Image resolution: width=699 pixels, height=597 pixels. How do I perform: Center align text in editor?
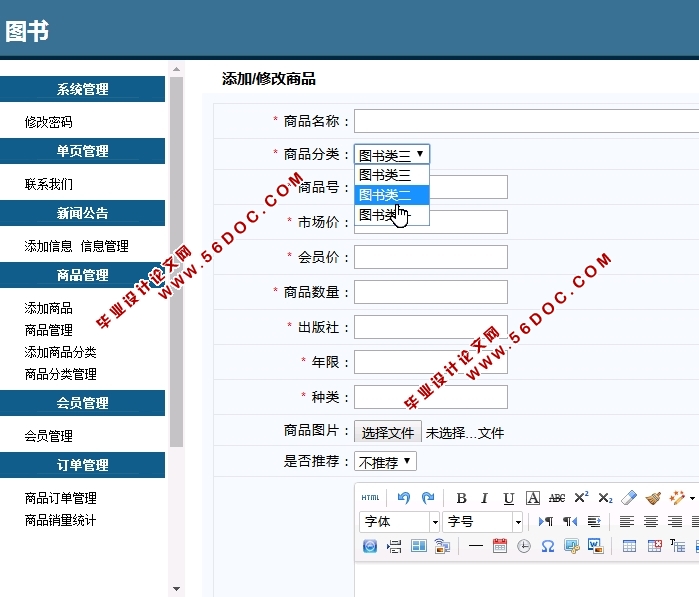(651, 521)
